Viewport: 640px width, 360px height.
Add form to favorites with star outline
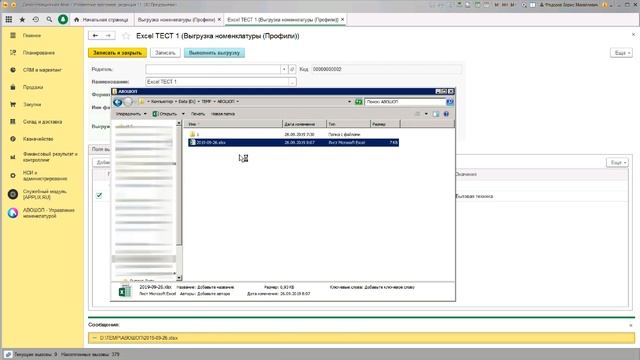coord(126,36)
